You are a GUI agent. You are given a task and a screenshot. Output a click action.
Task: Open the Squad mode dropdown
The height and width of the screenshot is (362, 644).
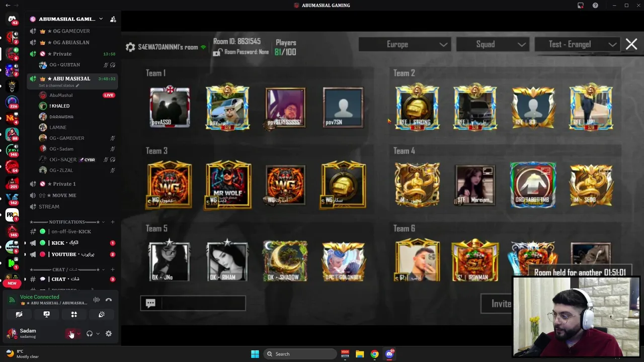tap(492, 44)
